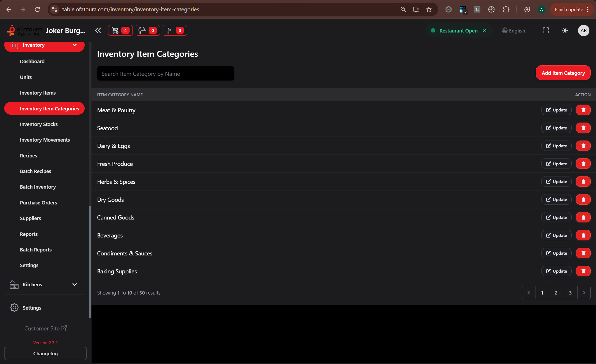
Task: Open the AR profile avatar
Action: point(584,30)
